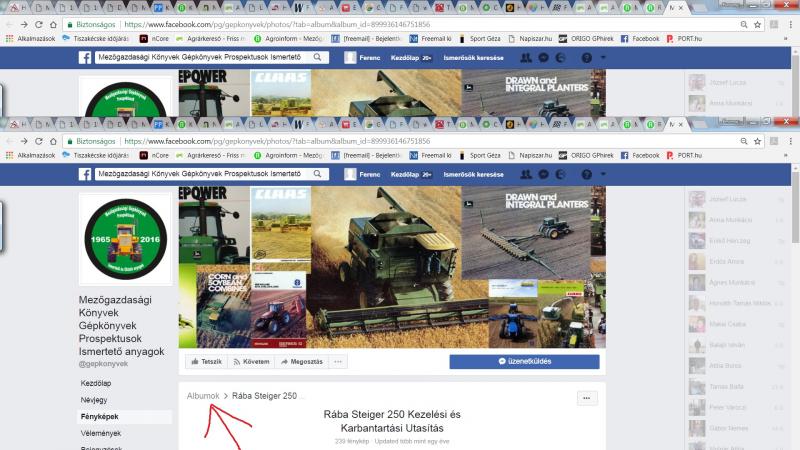
Task: Reload the page in the front browser window
Action: 39,141
